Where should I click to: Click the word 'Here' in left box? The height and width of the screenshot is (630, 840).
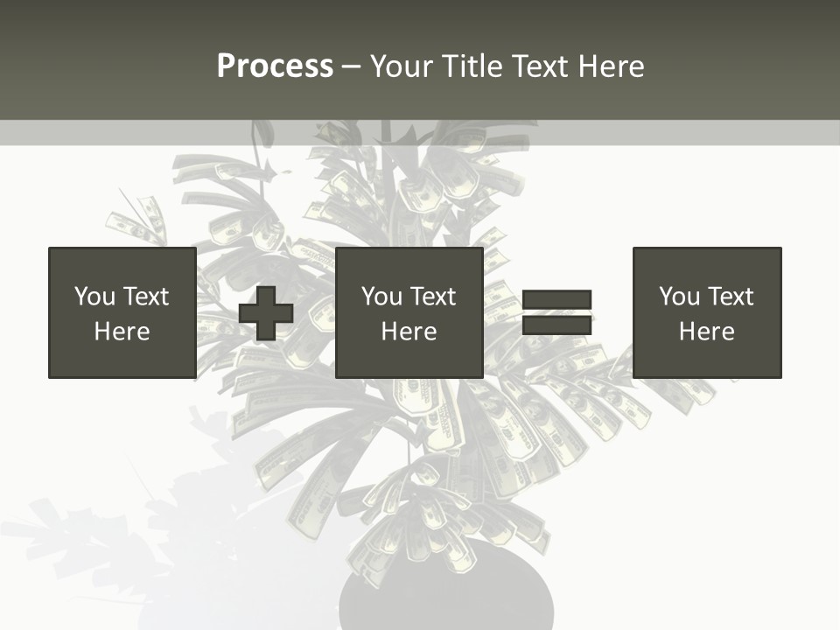click(122, 332)
